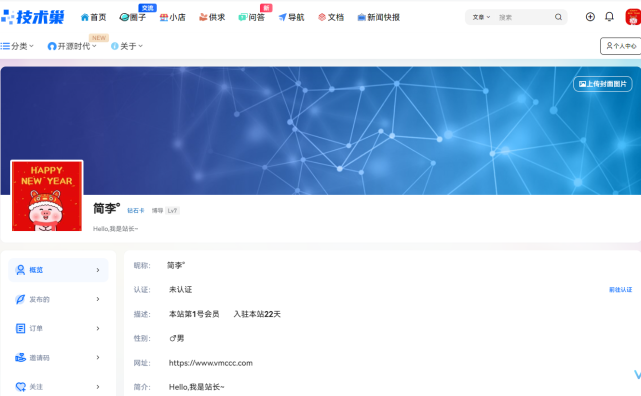Click the news icon beside 新闻快报

click(x=361, y=17)
